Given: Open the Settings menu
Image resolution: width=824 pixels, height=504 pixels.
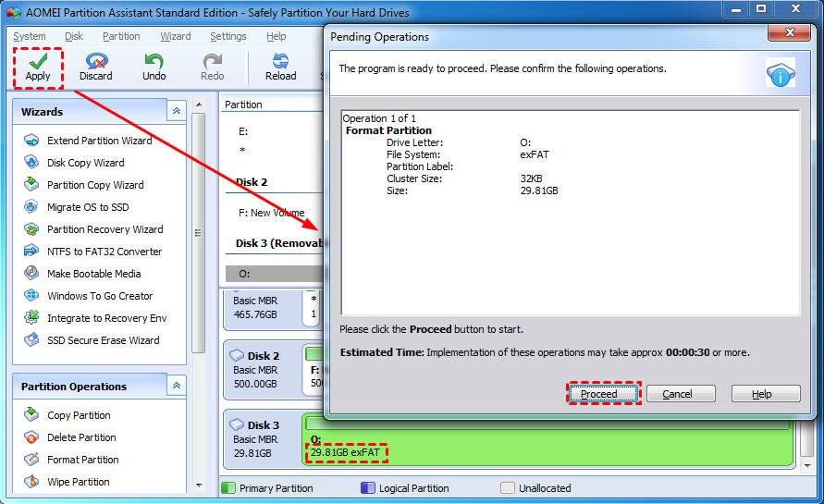Looking at the screenshot, I should pyautogui.click(x=228, y=36).
